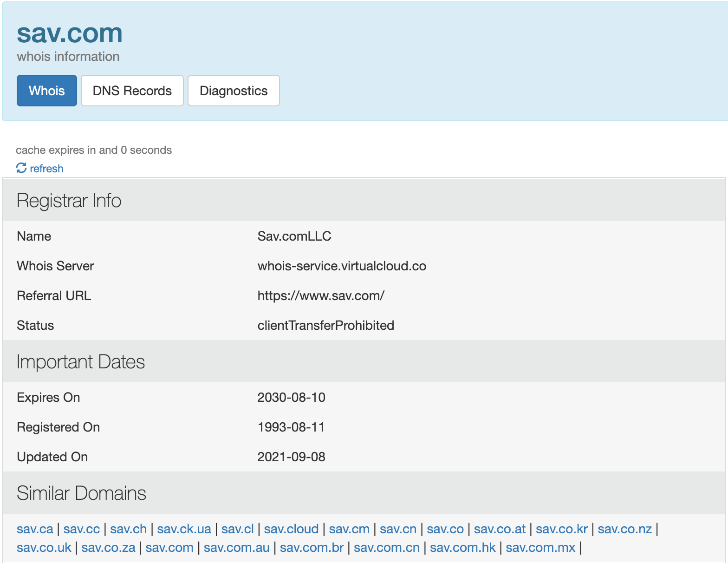The width and height of the screenshot is (728, 563).
Task: Open the sav.cm domain link
Action: coord(349,529)
